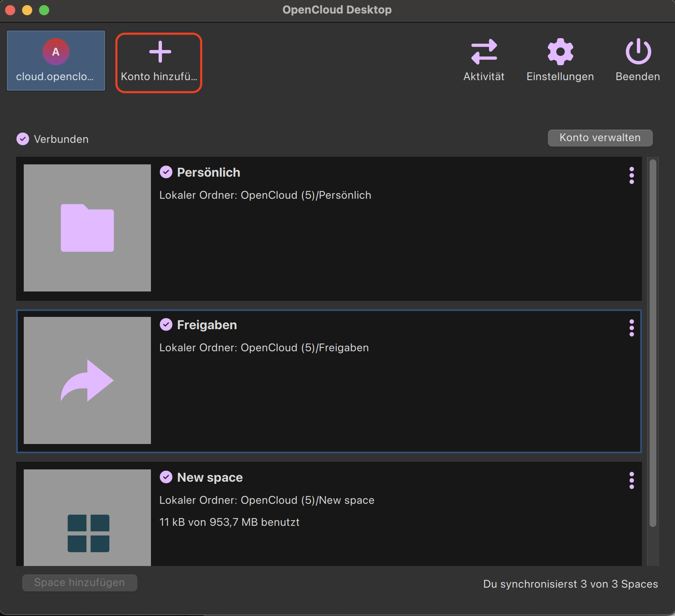Screen dimensions: 675x616
Task: Click the account avatar letter A
Action: (56, 52)
